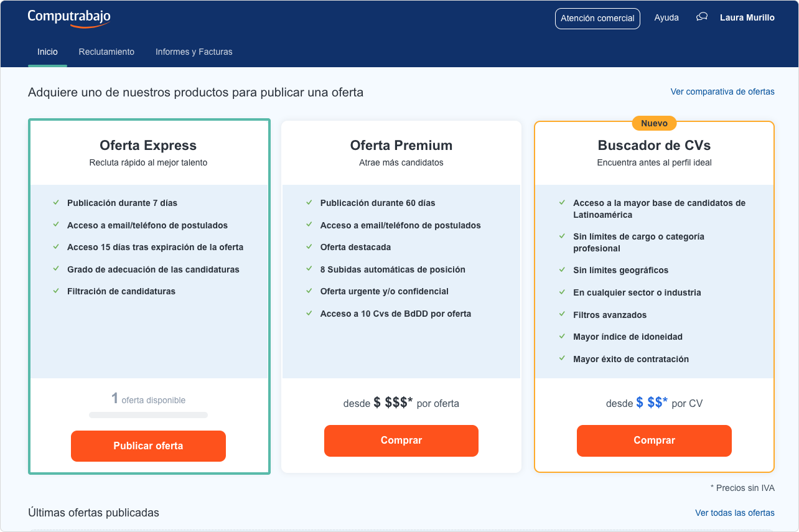Image resolution: width=799 pixels, height=532 pixels.
Task: Click Comprar under Oferta Premium
Action: point(401,441)
